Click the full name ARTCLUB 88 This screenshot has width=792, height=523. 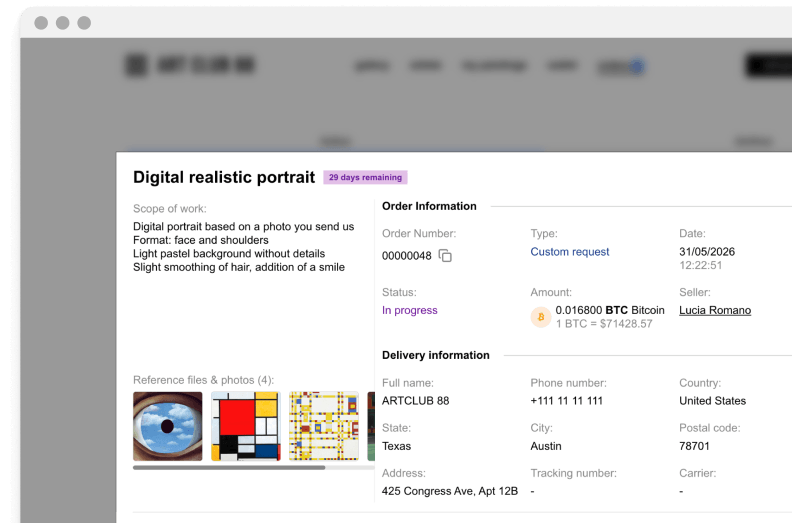415,401
